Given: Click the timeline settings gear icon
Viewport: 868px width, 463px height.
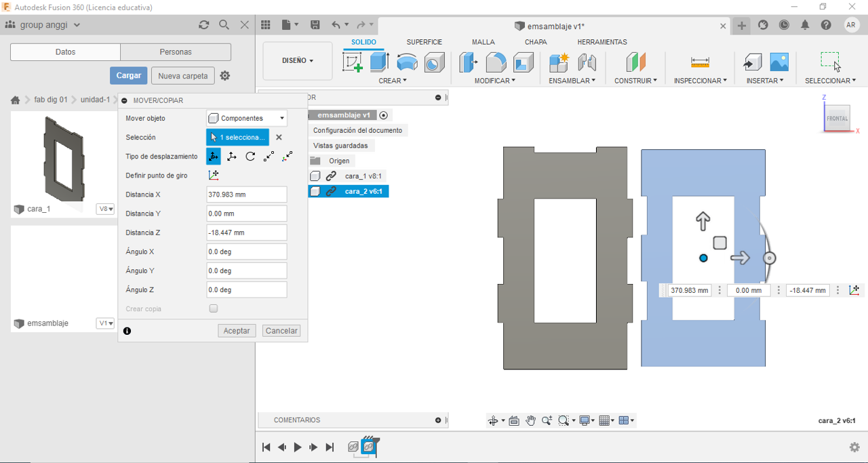Looking at the screenshot, I should pyautogui.click(x=854, y=447).
